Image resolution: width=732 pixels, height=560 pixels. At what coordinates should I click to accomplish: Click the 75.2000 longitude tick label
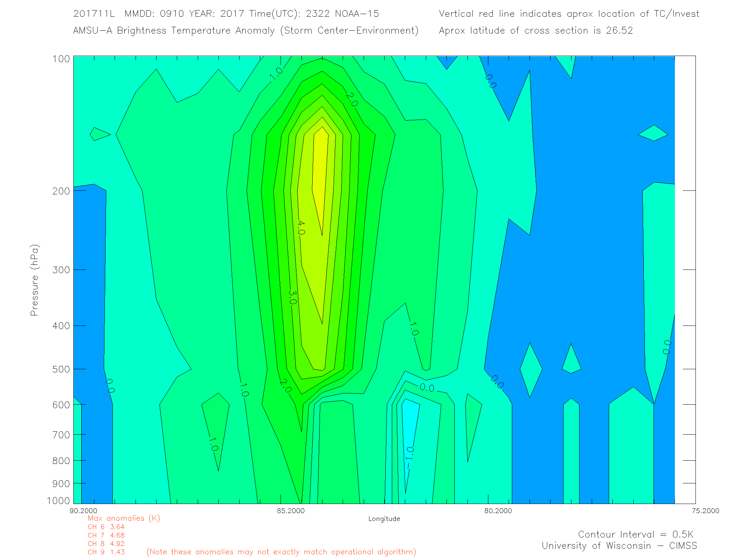[x=705, y=511]
